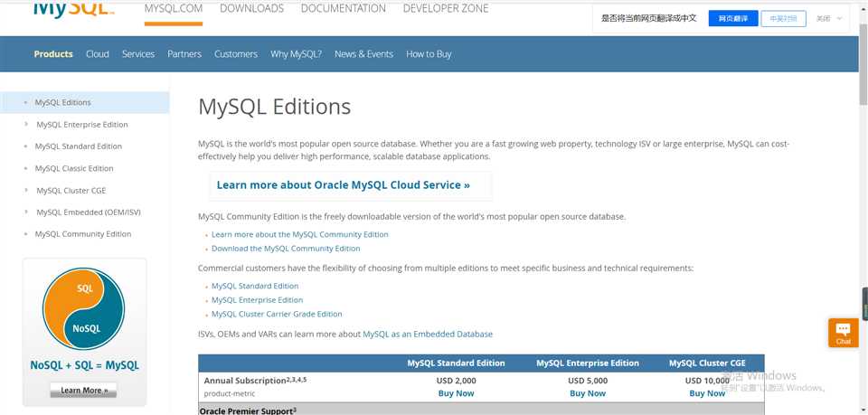This screenshot has width=868, height=415.
Task: Click the USD 2,000 price cell
Action: pyautogui.click(x=456, y=381)
